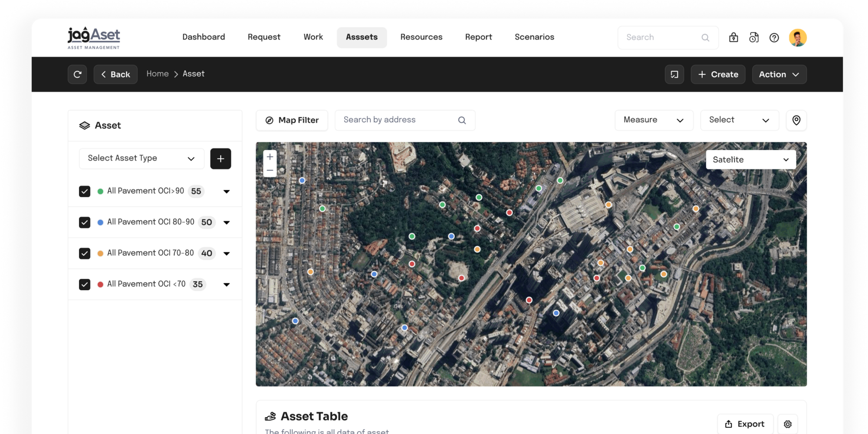Click the 35 count badge

(x=197, y=285)
